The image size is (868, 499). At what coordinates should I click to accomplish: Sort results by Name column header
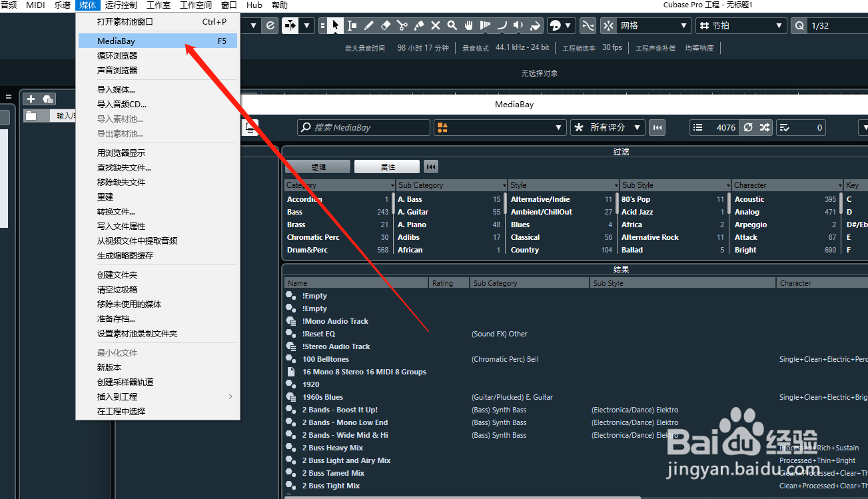click(x=356, y=283)
